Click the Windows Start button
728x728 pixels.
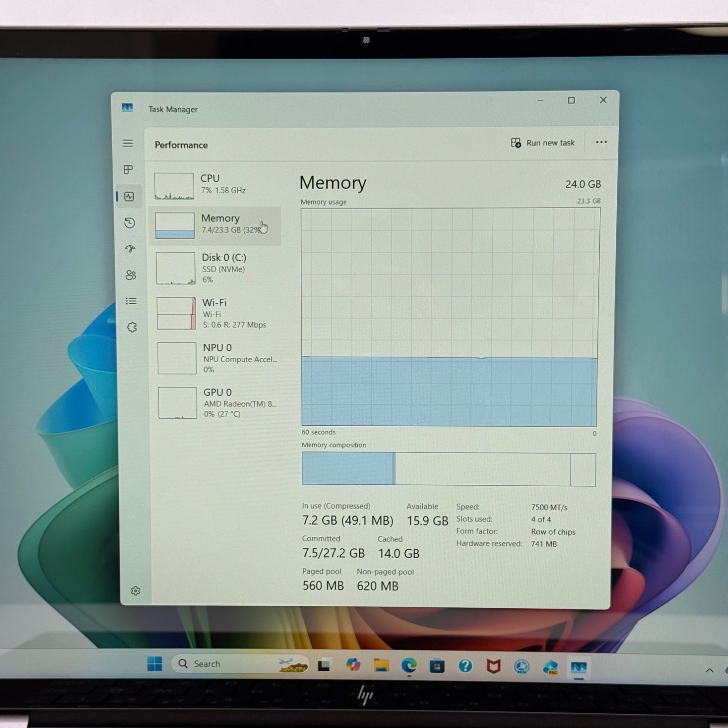pyautogui.click(x=155, y=663)
